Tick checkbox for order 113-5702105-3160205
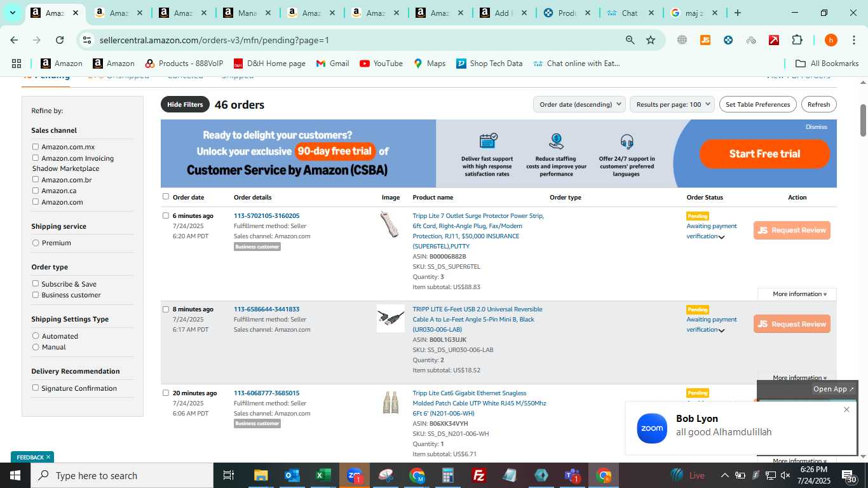Viewport: 868px width, 488px height. point(166,215)
